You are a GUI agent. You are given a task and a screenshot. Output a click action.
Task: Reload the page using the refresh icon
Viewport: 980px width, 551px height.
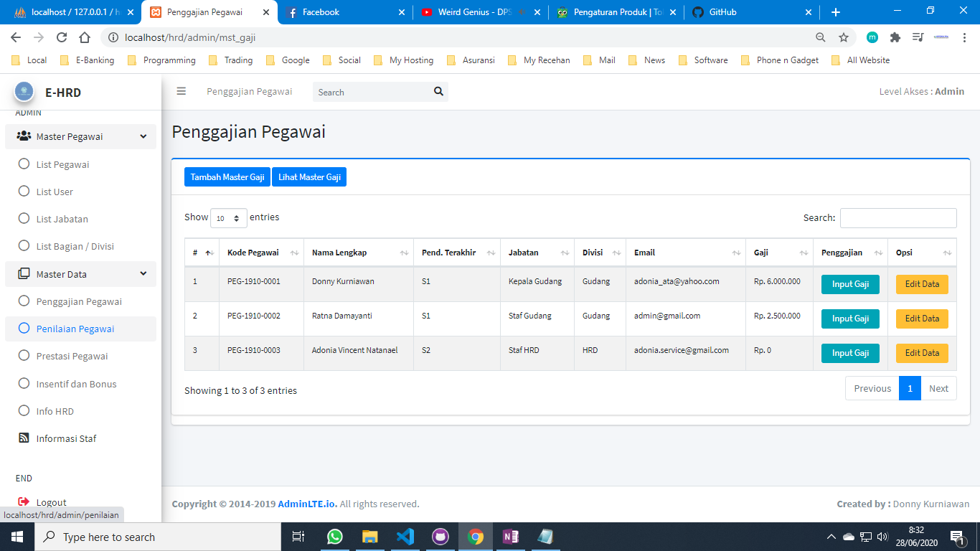(62, 37)
